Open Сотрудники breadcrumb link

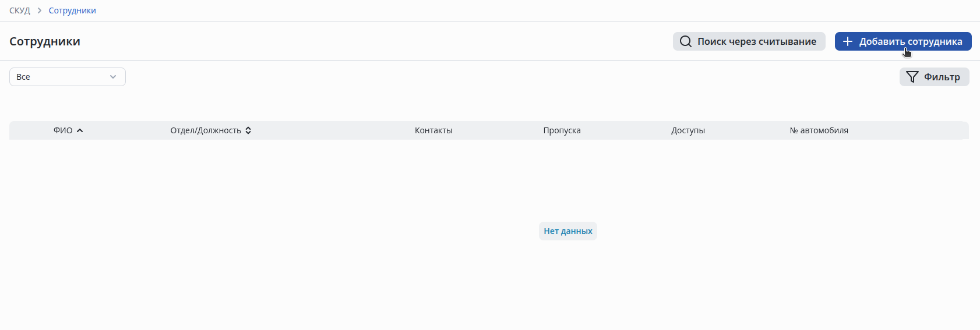(72, 10)
